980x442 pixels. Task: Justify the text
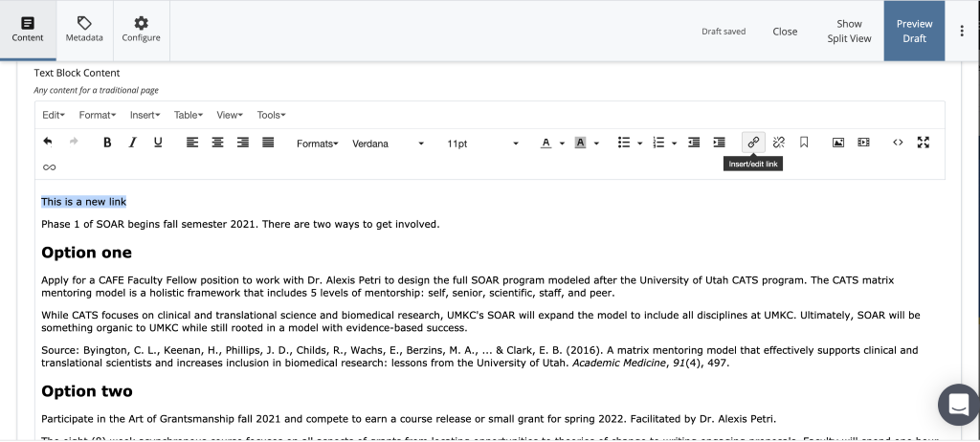pos(268,143)
